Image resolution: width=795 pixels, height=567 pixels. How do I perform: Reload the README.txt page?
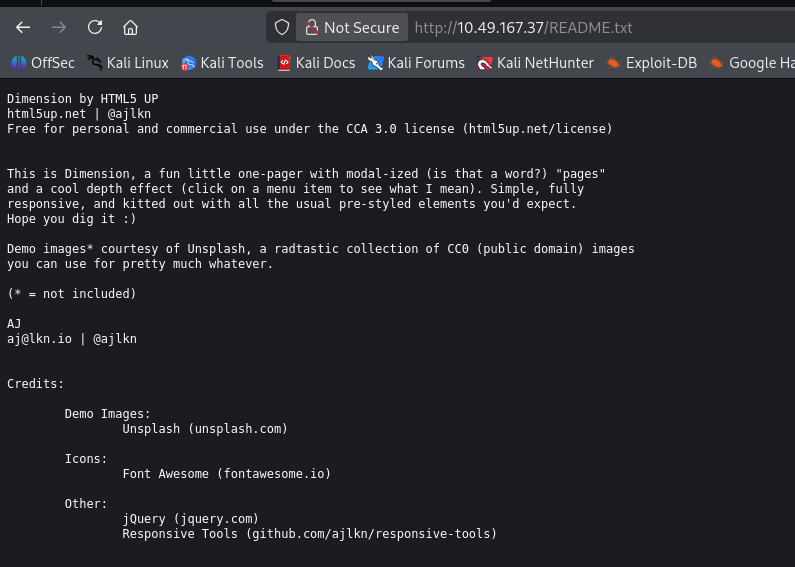(95, 27)
